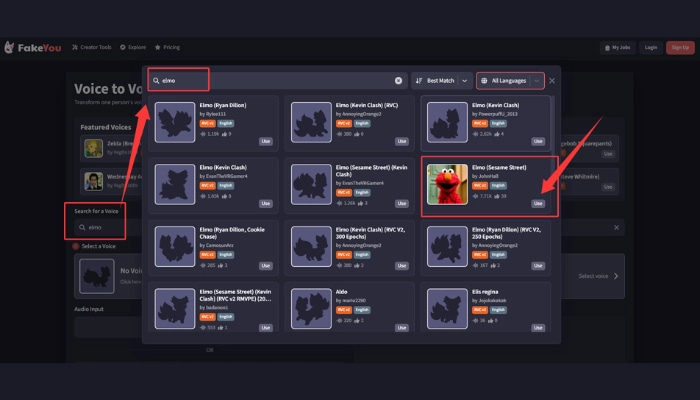Use the Aldo voice
The width and height of the screenshot is (700, 400).
click(x=402, y=327)
